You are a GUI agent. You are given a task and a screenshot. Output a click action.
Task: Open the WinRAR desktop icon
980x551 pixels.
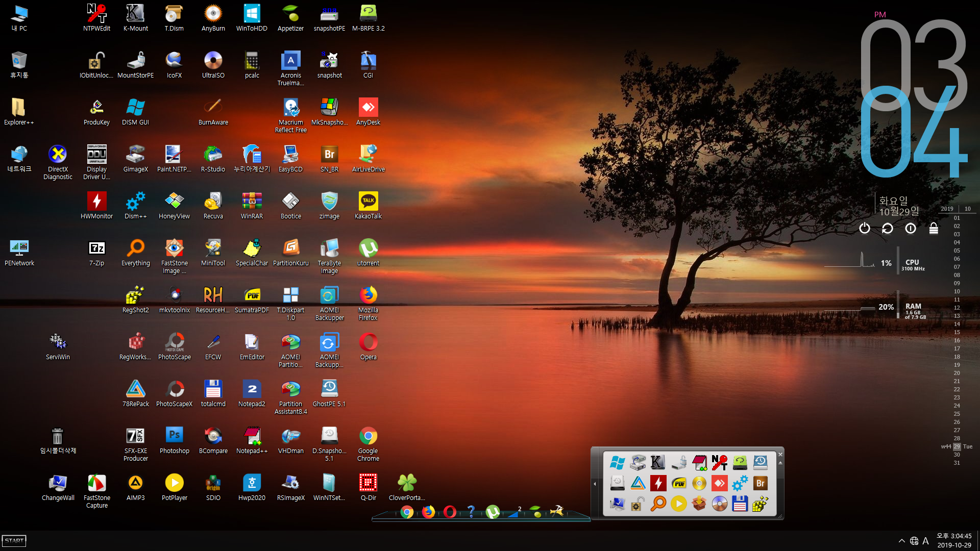coord(252,206)
